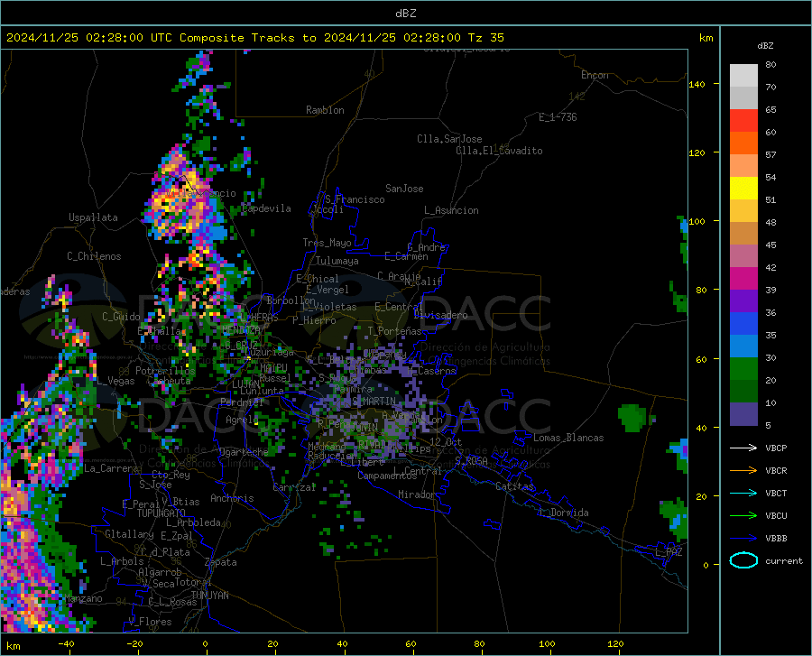Screen dimensions: 812x656
Task: Click the V_Flores map label
Action: [150, 622]
